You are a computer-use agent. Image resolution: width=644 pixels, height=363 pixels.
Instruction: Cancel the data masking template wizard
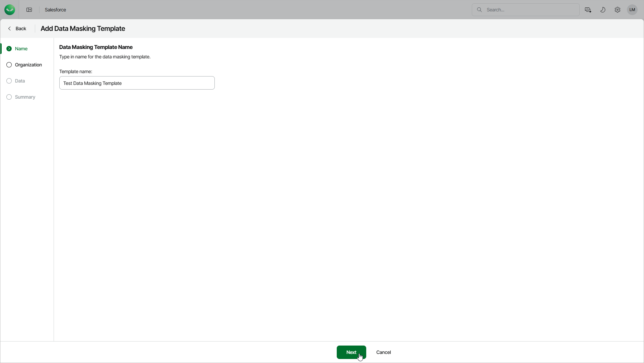coord(383,352)
